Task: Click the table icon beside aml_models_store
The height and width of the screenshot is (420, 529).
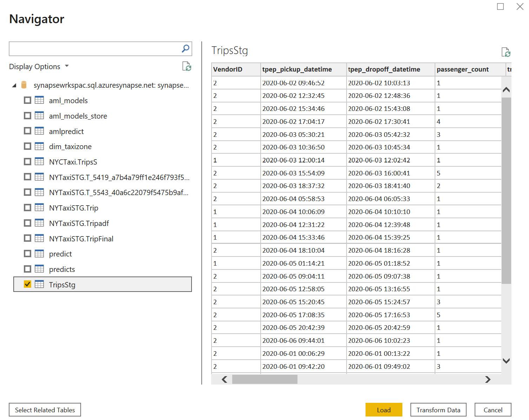Action: click(39, 115)
